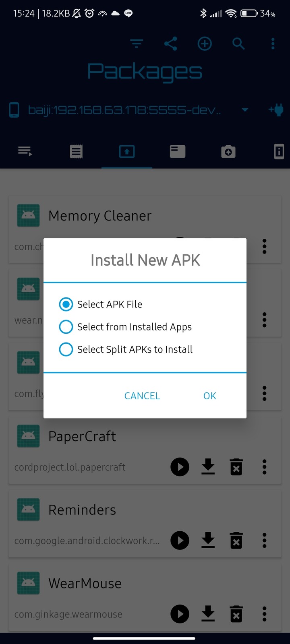Expand the device selector dropdown arrow

[245, 109]
